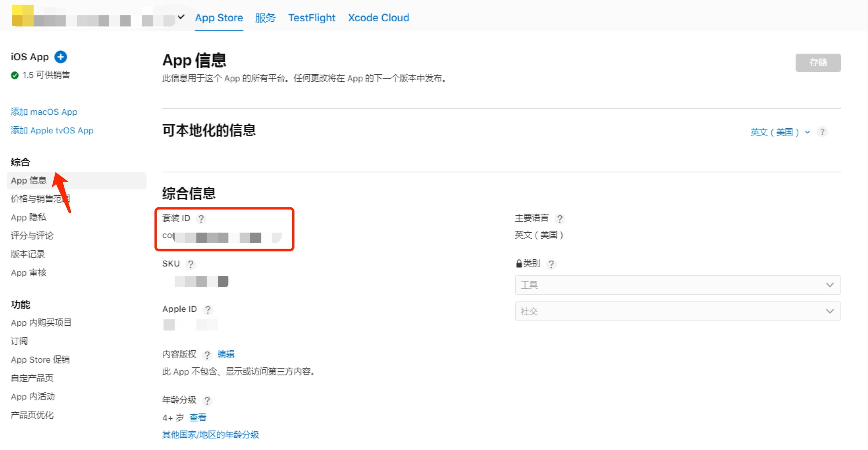The width and height of the screenshot is (868, 450).
Task: Click the help icon next to 主要语言
Action: (560, 219)
